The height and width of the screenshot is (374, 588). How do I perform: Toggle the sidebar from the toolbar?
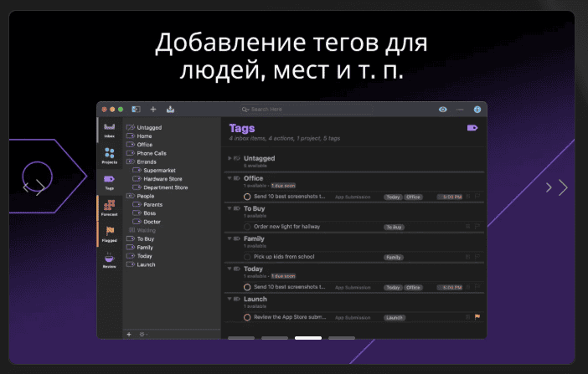point(136,109)
